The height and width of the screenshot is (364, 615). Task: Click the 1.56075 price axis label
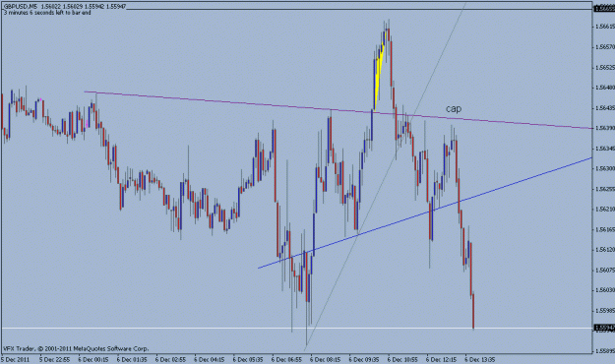pos(604,270)
